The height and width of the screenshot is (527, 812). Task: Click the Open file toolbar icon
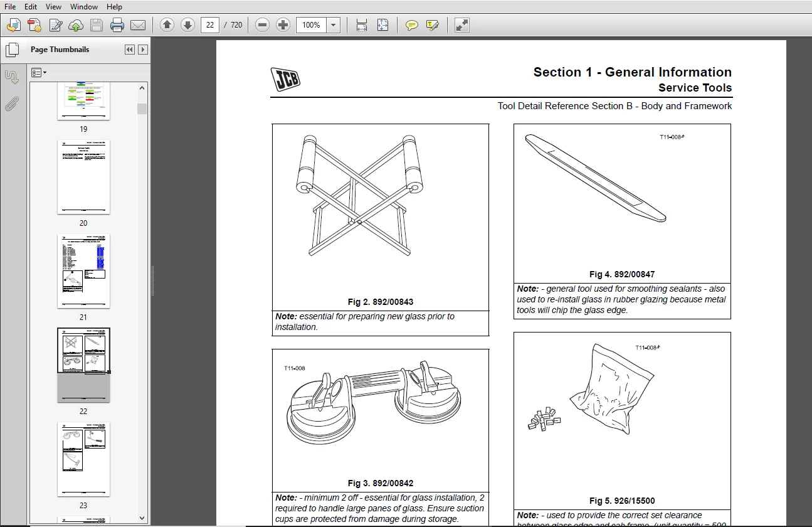(x=14, y=25)
